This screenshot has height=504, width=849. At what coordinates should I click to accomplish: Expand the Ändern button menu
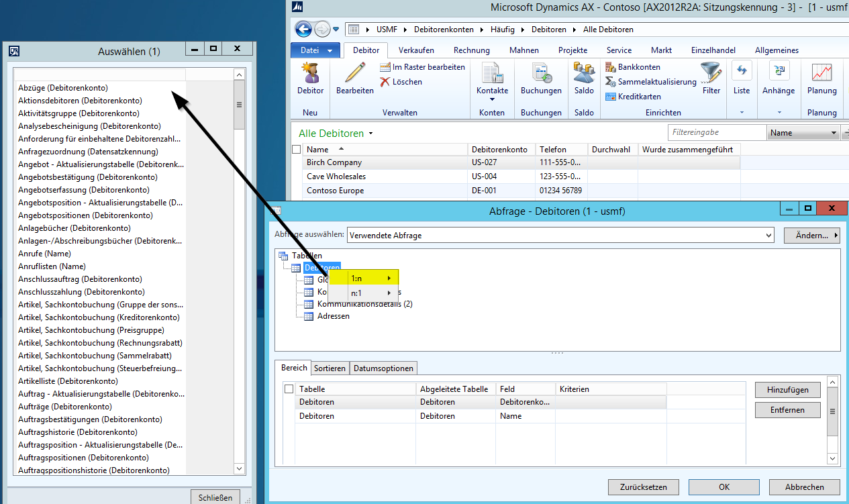(811, 236)
